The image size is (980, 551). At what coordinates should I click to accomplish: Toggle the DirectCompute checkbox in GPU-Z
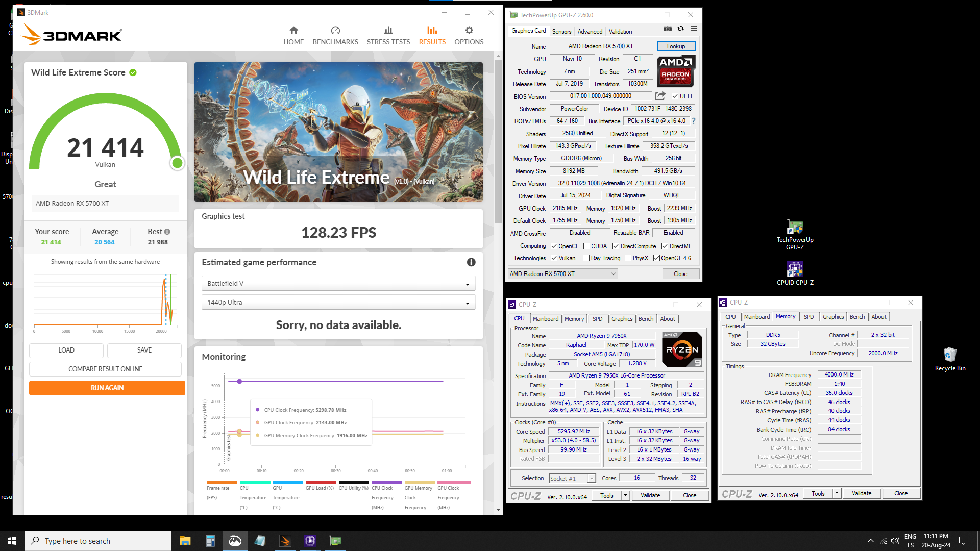click(616, 246)
